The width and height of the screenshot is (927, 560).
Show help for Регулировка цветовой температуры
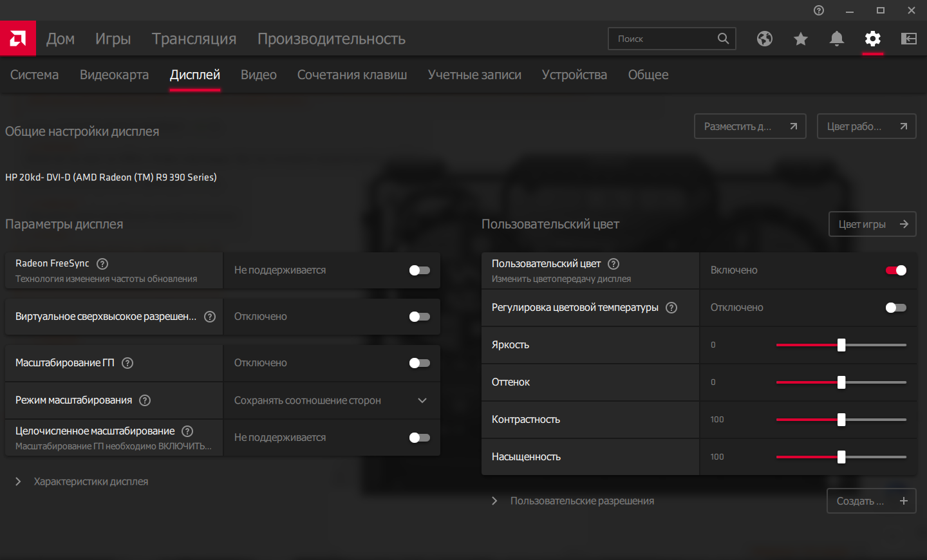pyautogui.click(x=671, y=308)
